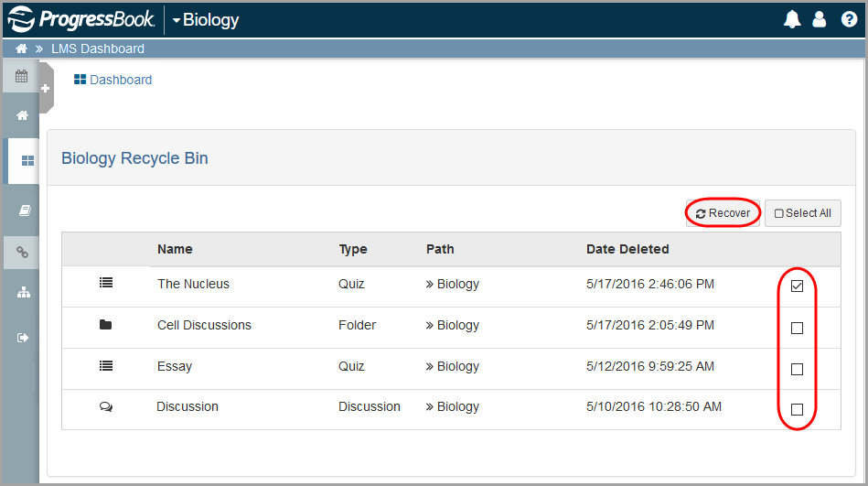Screen dimensions: 868x486
Task: Uncheck The Nucleus quiz checkbox
Action: coord(797,286)
